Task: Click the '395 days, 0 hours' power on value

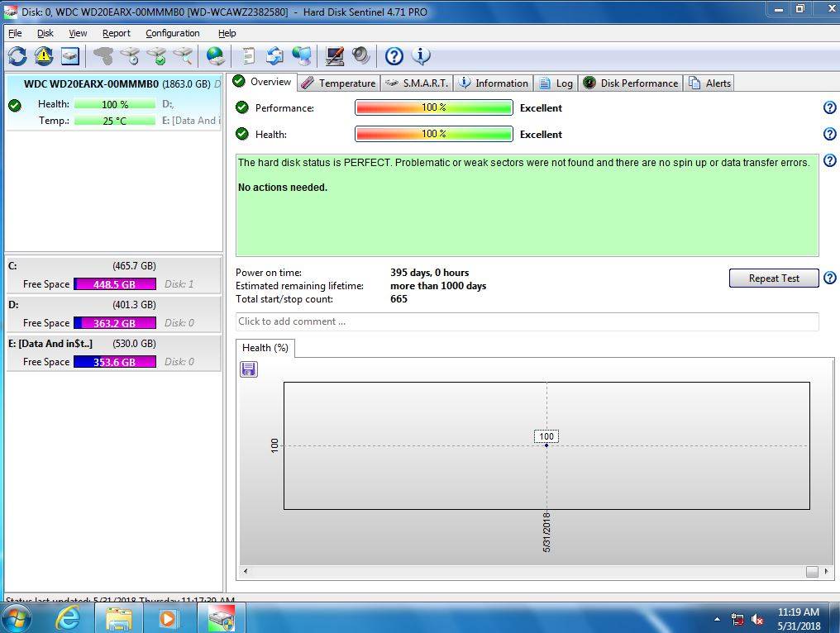Action: coord(430,273)
